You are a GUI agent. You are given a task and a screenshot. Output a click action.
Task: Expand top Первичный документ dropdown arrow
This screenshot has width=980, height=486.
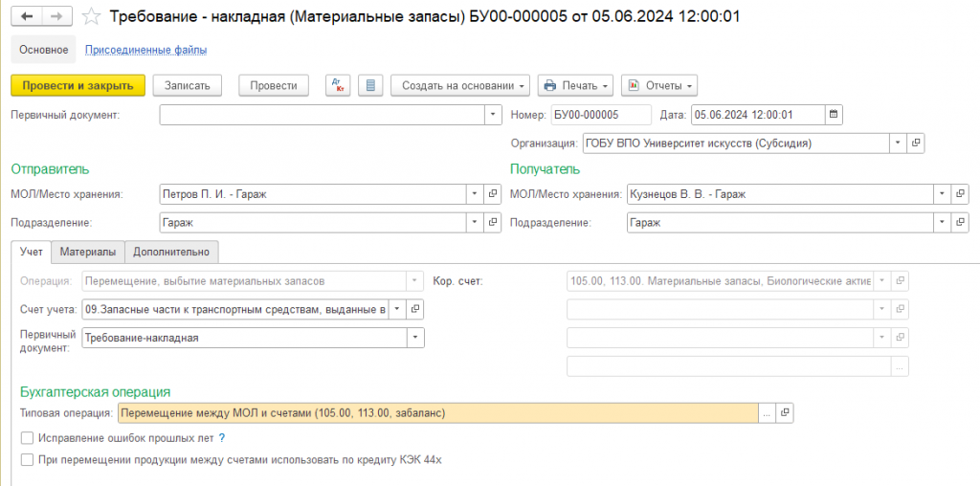[493, 115]
